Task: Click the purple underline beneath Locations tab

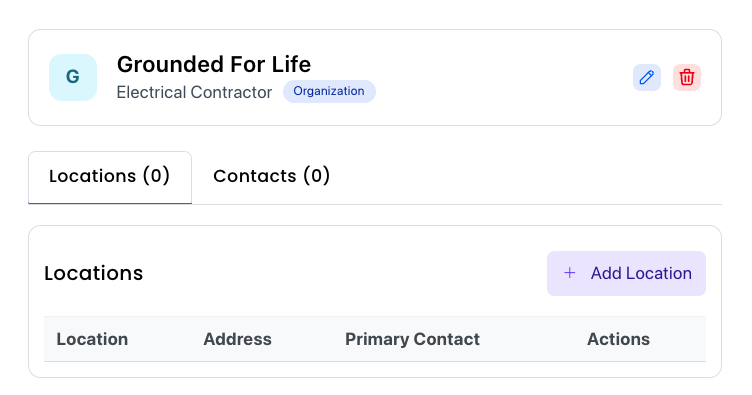Action: [x=110, y=203]
